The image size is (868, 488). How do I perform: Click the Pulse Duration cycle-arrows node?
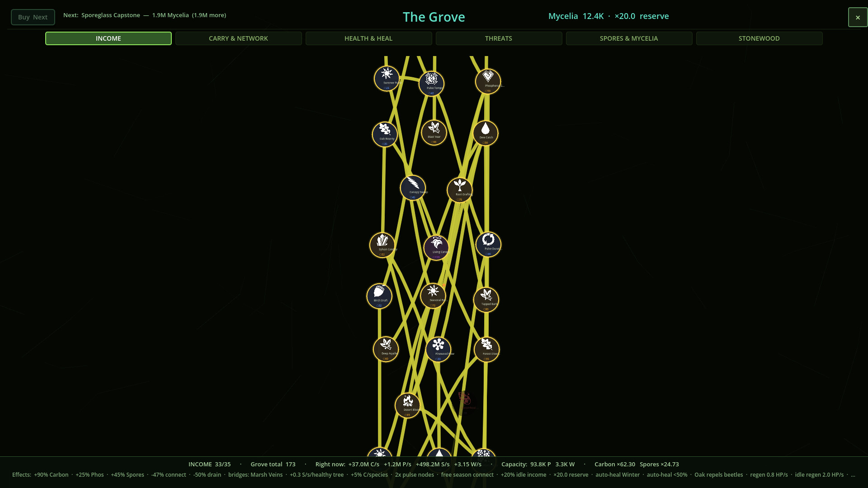tap(488, 244)
